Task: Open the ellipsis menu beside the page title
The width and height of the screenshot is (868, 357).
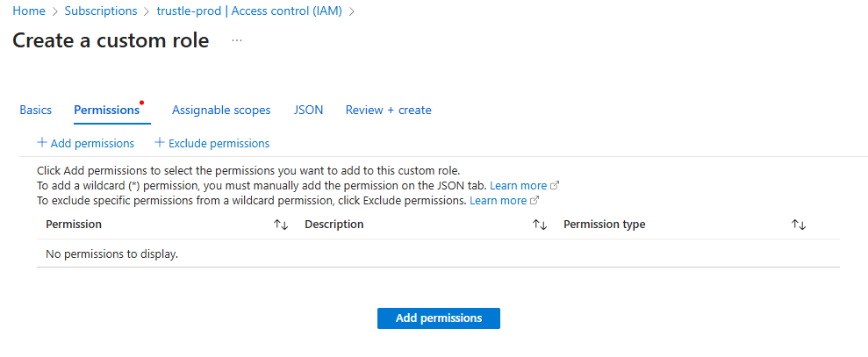Action: pos(237,40)
